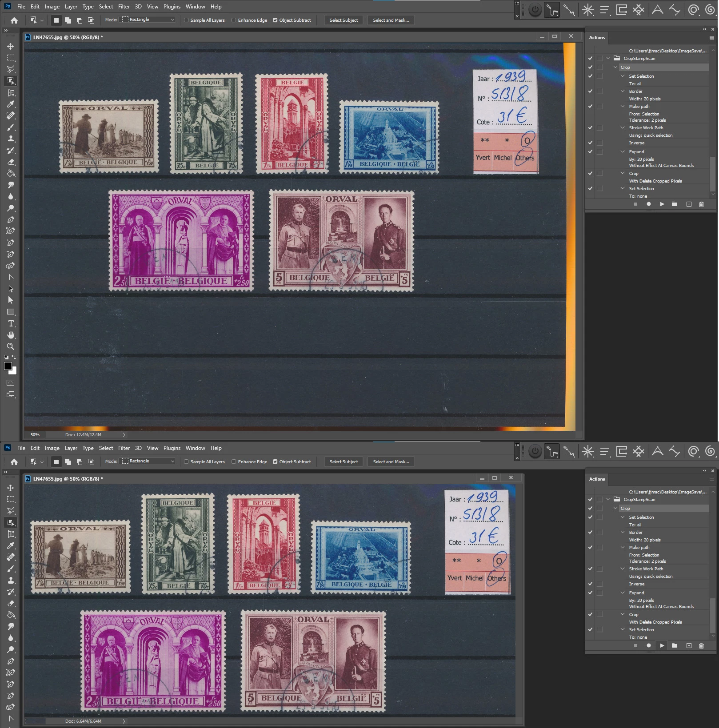Open the upper Actions panel flyout menu
719x728 pixels.
click(711, 38)
